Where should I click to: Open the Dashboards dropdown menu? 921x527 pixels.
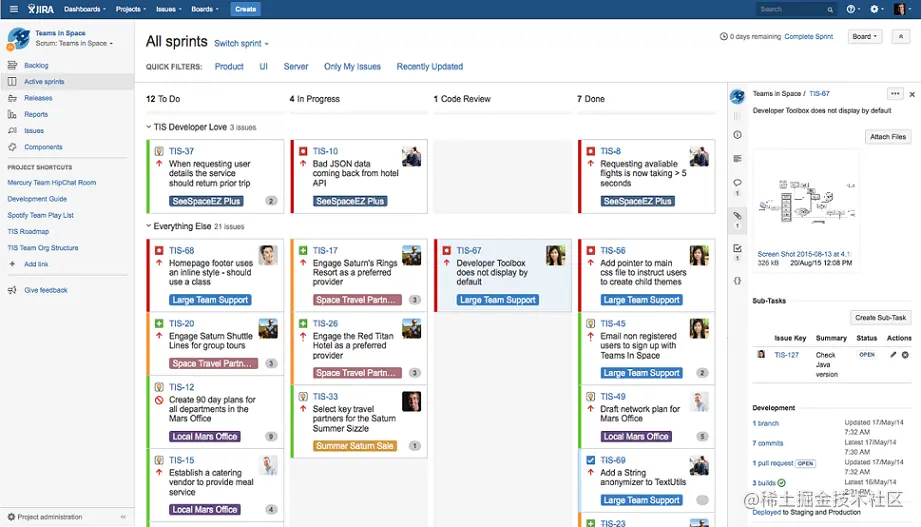[85, 9]
